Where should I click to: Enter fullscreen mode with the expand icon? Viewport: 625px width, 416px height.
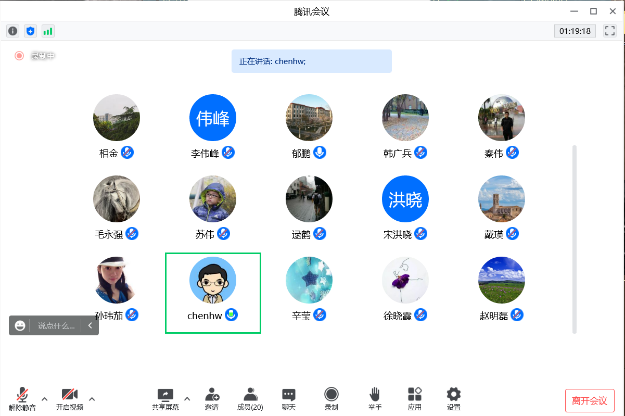click(609, 31)
